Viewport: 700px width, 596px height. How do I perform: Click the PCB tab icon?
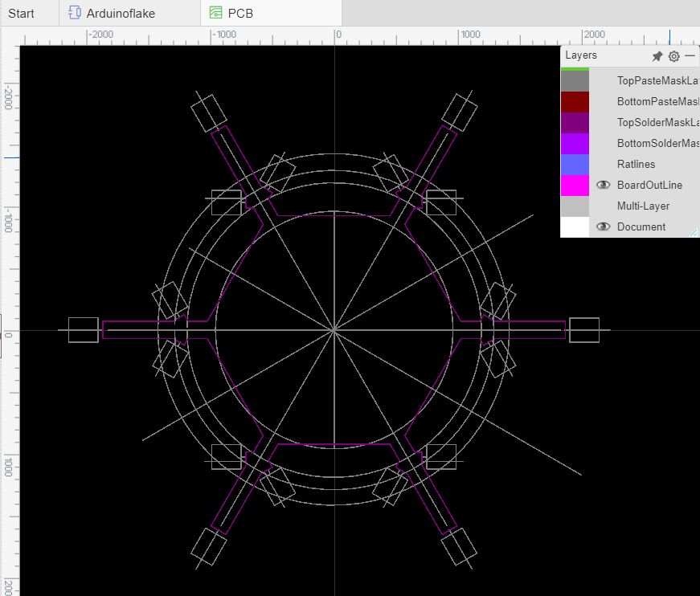pyautogui.click(x=215, y=13)
